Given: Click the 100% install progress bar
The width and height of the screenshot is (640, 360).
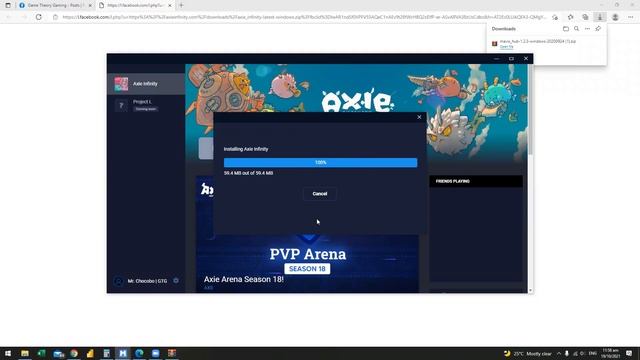Looking at the screenshot, I should coord(320,162).
